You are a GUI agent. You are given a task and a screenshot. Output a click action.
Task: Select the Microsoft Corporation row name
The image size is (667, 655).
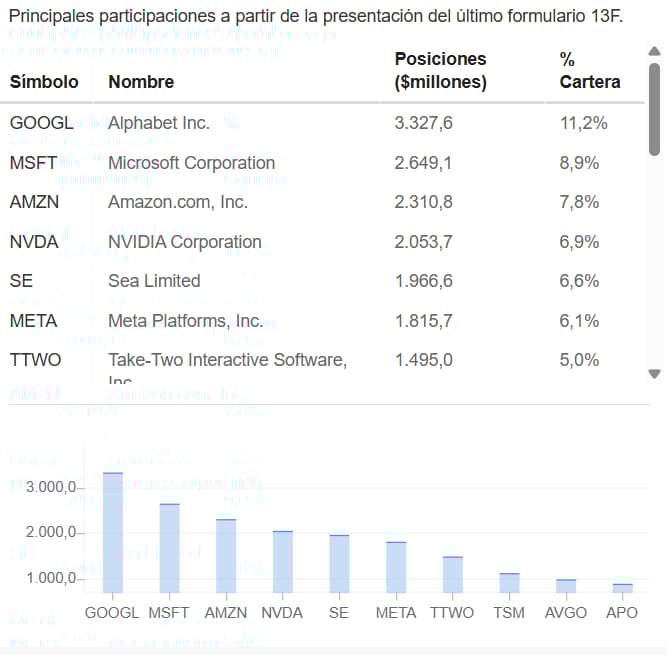point(191,163)
